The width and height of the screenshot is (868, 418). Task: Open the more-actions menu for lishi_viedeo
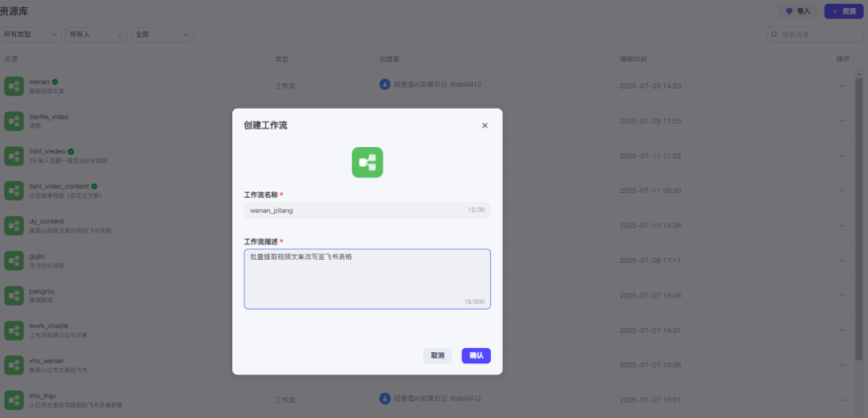click(842, 156)
